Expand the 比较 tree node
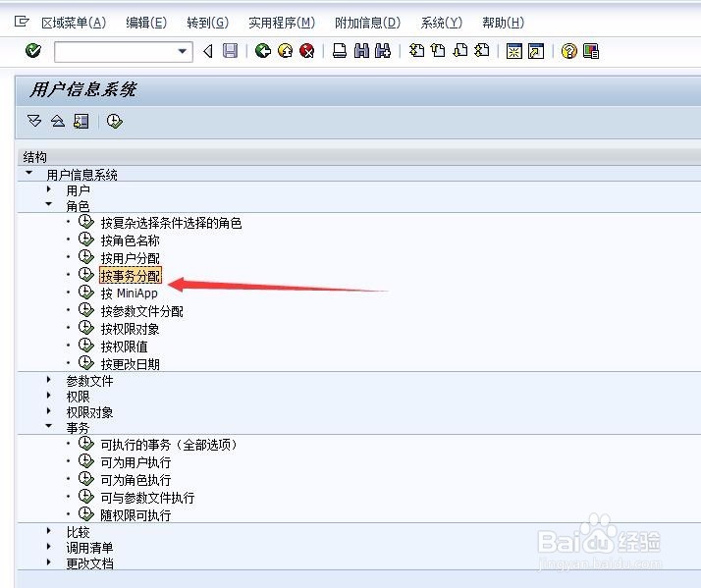 49,530
